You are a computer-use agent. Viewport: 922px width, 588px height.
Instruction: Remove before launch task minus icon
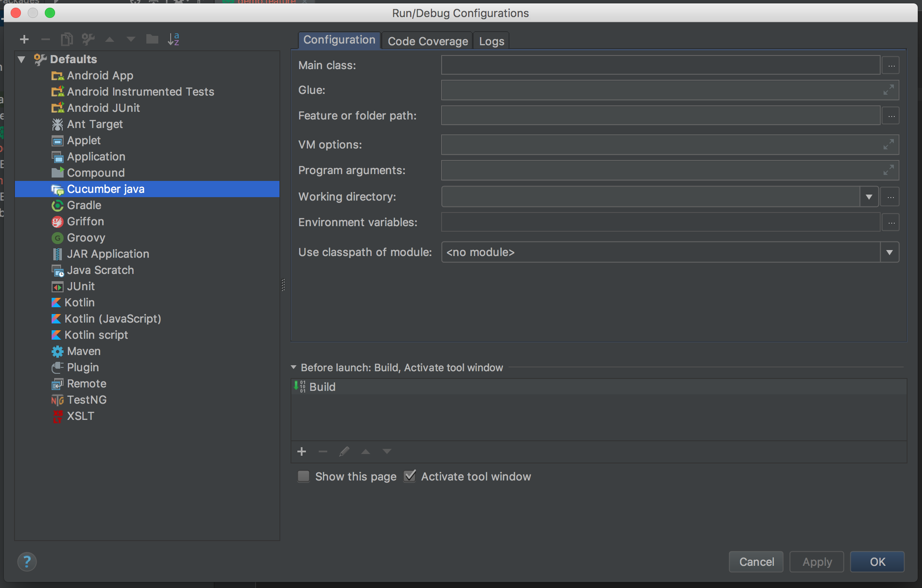pos(323,451)
